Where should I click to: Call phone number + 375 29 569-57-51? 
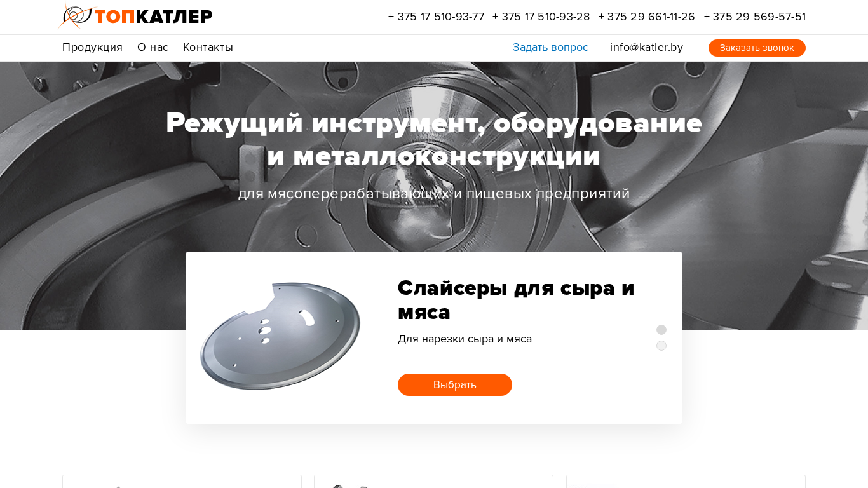coord(755,17)
